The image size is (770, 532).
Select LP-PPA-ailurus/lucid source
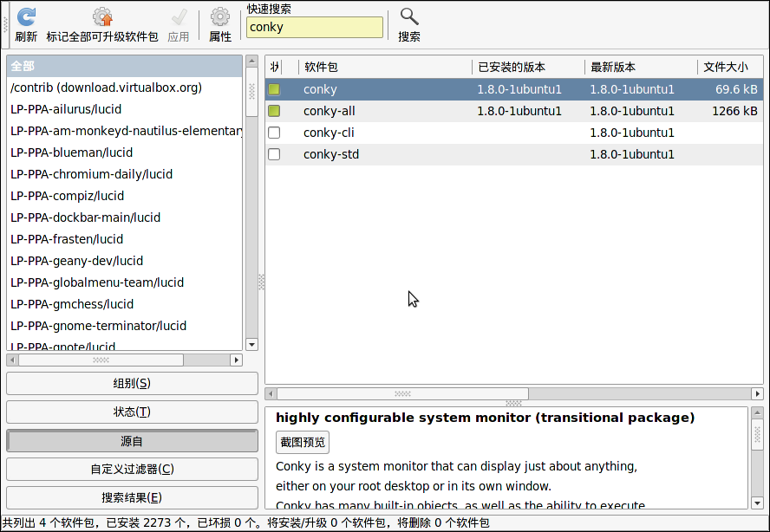coord(124,109)
